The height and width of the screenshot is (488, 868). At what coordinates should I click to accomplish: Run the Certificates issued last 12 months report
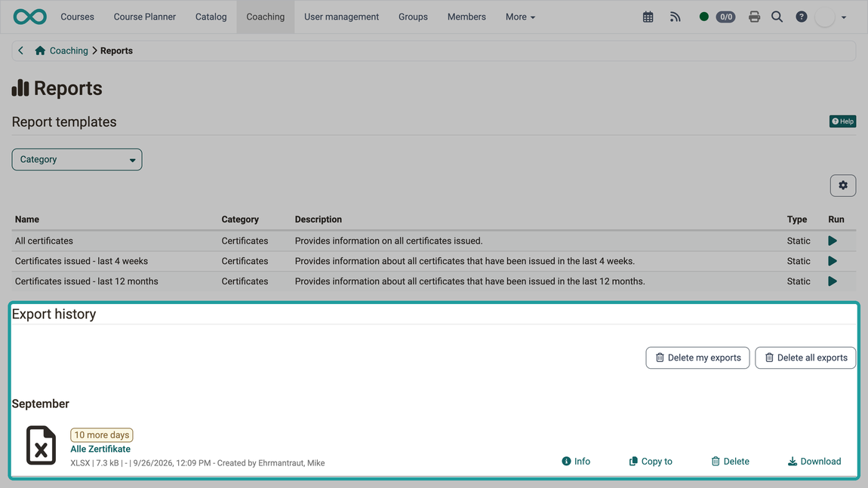832,281
